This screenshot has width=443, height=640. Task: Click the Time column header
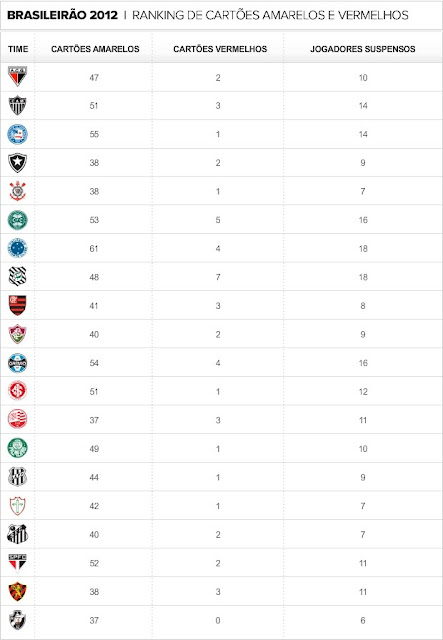18,49
